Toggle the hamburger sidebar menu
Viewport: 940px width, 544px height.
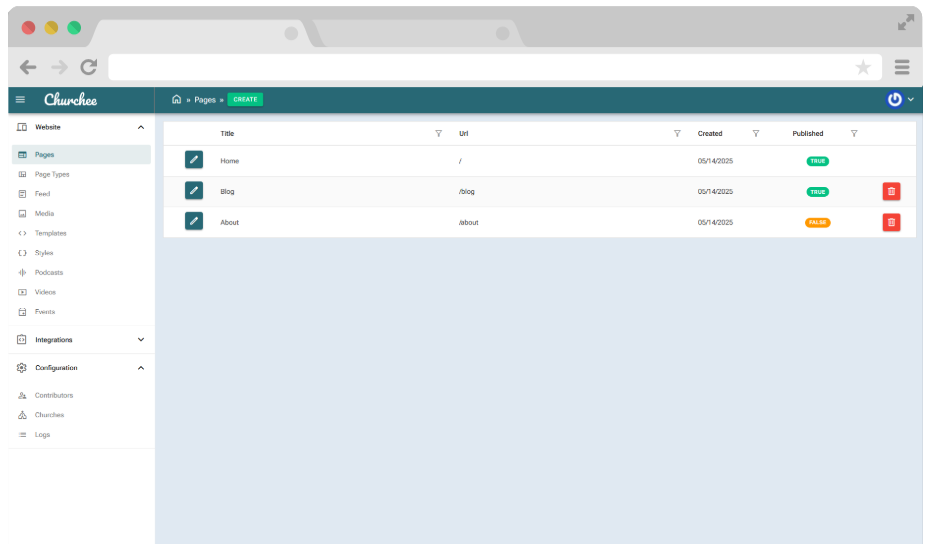pos(20,100)
